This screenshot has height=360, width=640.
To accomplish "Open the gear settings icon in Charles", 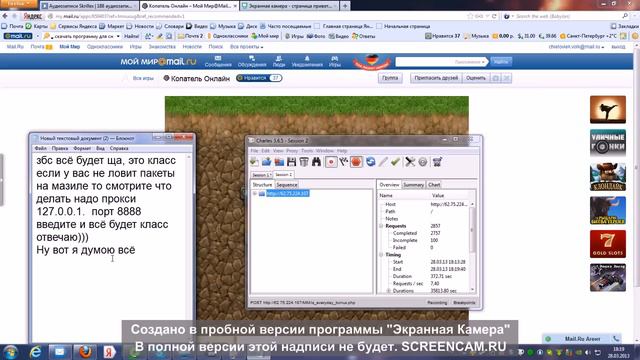I will [x=423, y=162].
